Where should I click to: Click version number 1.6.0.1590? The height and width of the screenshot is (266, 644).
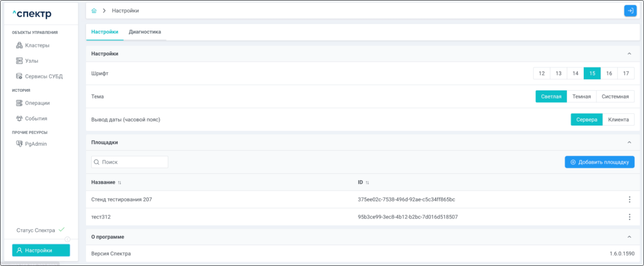(x=622, y=254)
